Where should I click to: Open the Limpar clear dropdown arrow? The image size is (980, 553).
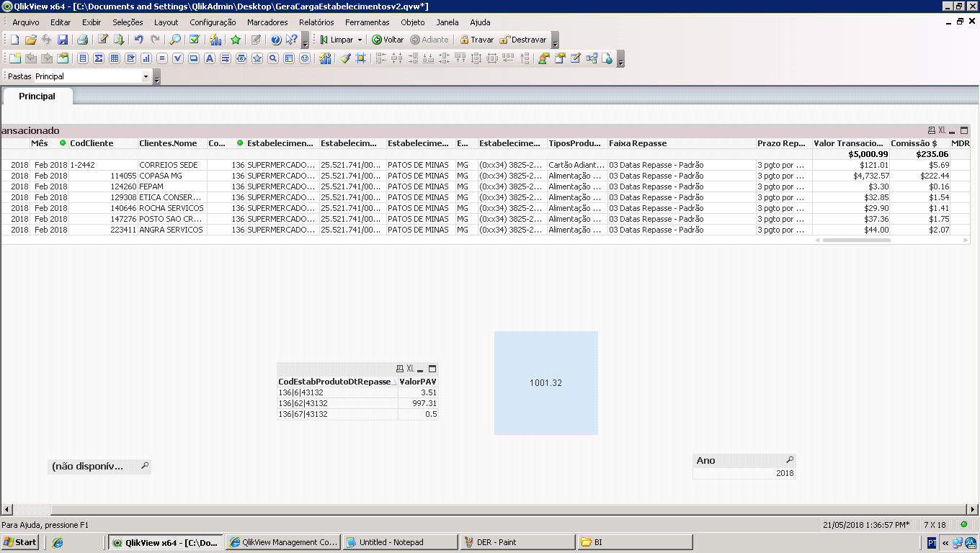point(360,40)
